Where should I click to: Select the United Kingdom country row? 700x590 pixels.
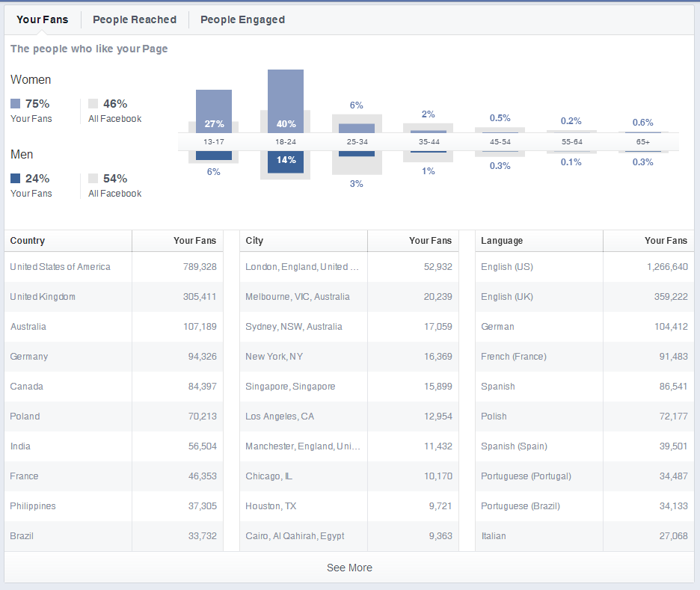click(114, 297)
